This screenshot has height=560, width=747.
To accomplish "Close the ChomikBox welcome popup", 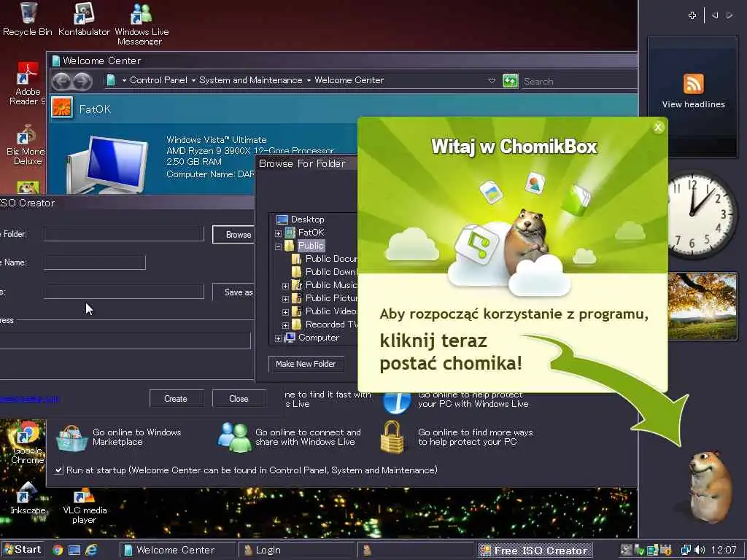I will pyautogui.click(x=658, y=127).
